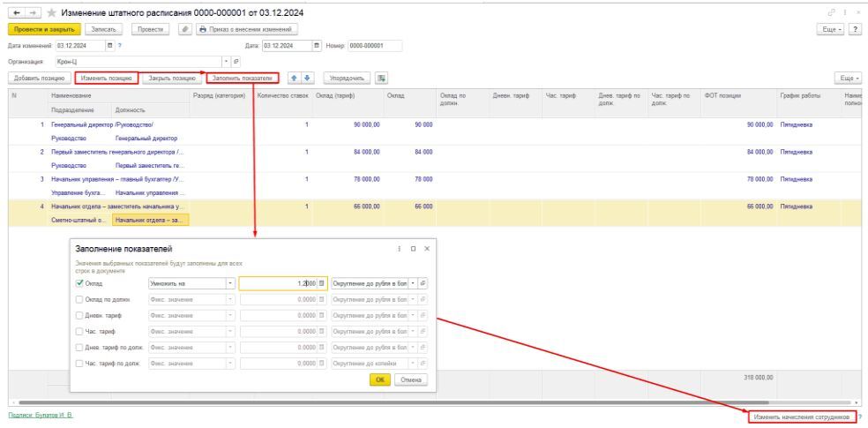The width and height of the screenshot is (868, 428).
Task: Click question mark next to Дата изменений
Action: [x=120, y=45]
